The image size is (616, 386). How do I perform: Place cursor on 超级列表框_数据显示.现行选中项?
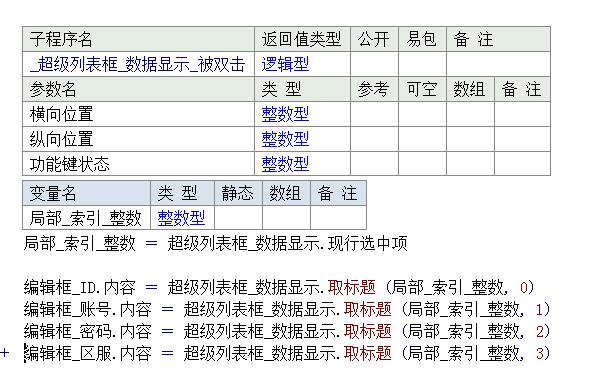click(x=287, y=243)
